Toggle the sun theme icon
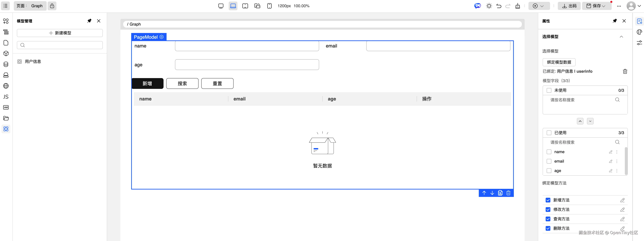This screenshot has height=241, width=644. [x=489, y=6]
